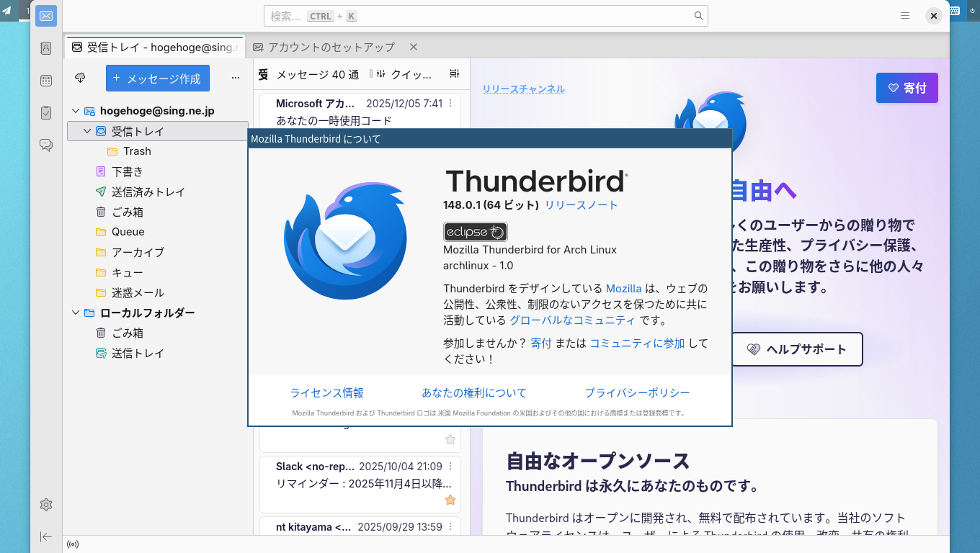Screen dimensions: 980x553
Task: Open the nt kitayama message
Action: 360,527
